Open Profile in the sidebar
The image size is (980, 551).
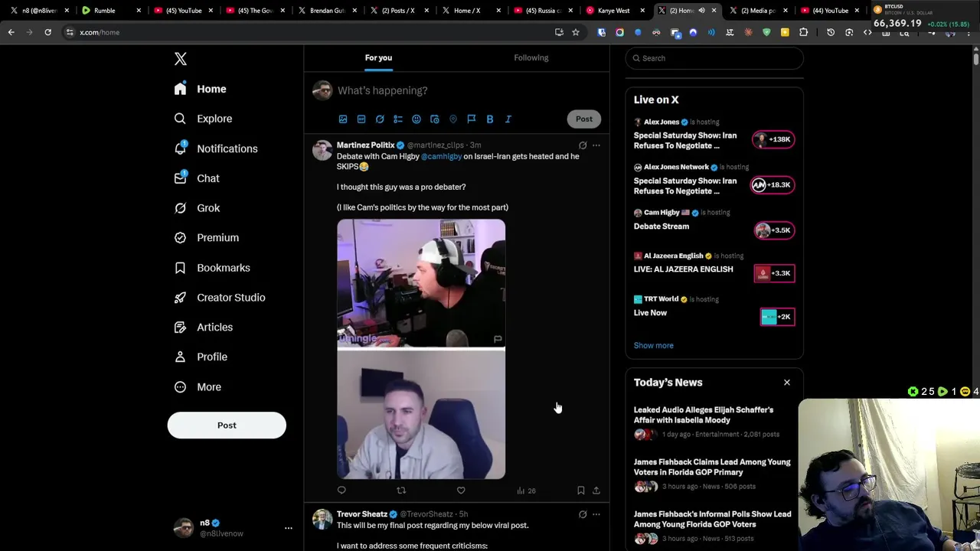tap(201, 357)
